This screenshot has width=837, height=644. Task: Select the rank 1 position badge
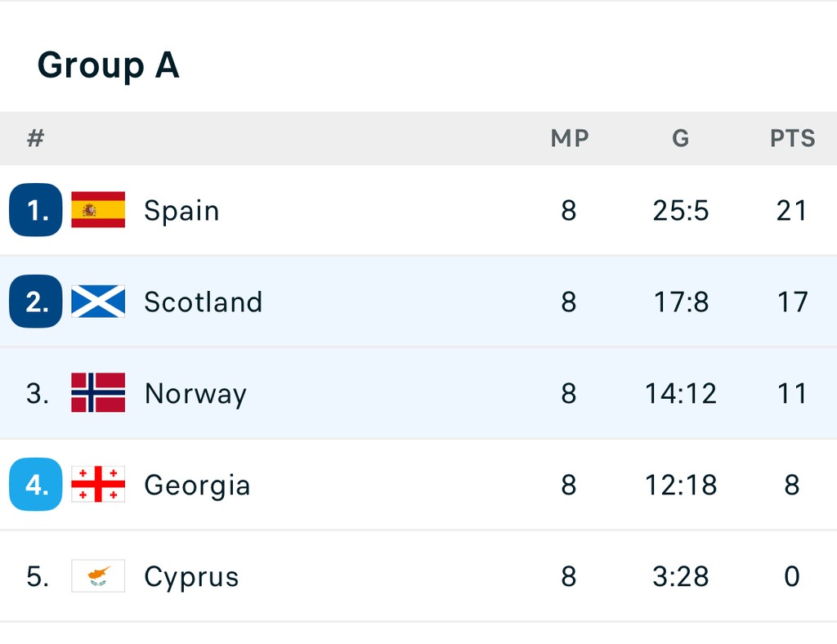[x=36, y=210]
